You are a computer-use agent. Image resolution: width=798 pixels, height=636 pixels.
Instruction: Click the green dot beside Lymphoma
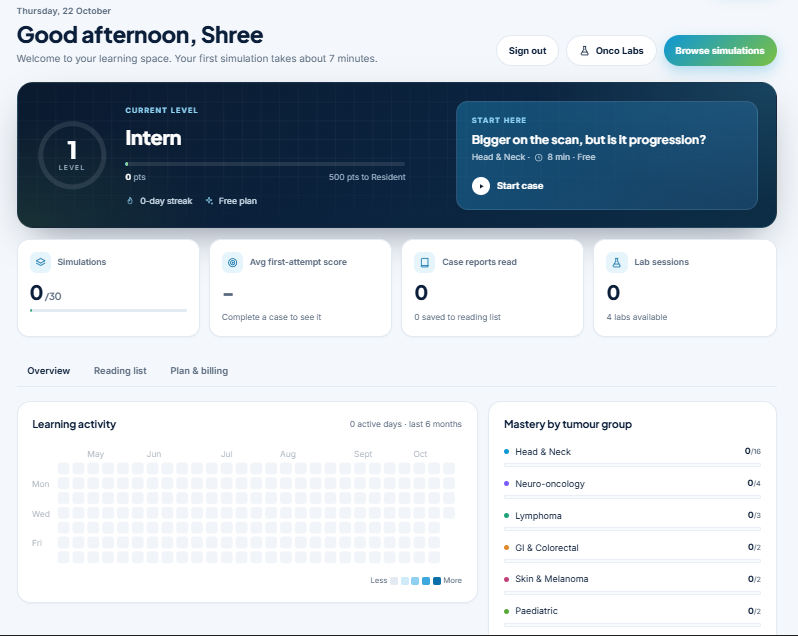(506, 515)
